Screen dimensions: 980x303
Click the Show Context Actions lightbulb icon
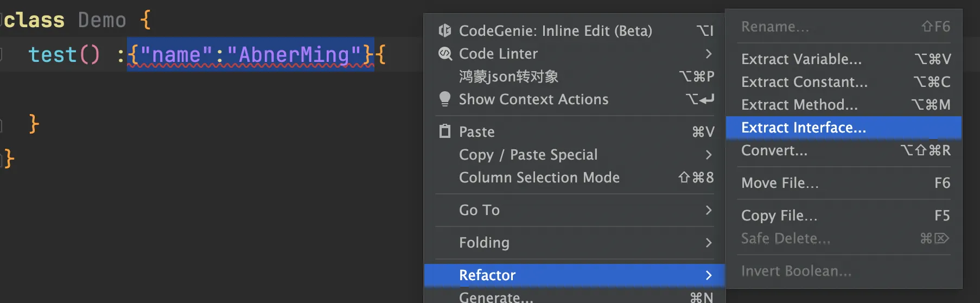point(445,99)
